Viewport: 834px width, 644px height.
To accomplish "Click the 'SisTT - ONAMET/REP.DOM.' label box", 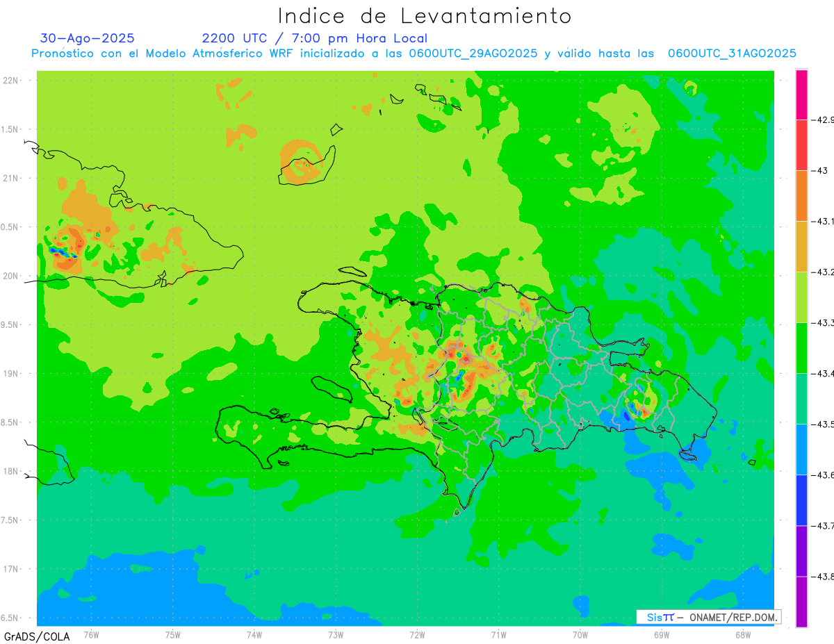I will pos(708,617).
